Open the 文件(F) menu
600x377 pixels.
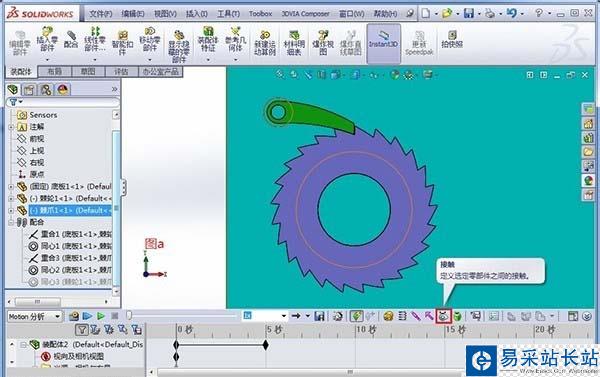tap(101, 14)
